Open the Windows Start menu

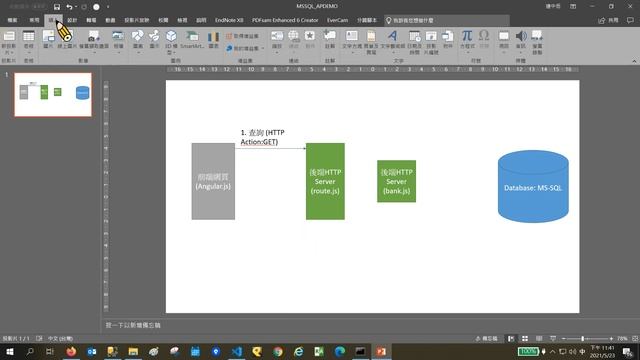[x=9, y=351]
